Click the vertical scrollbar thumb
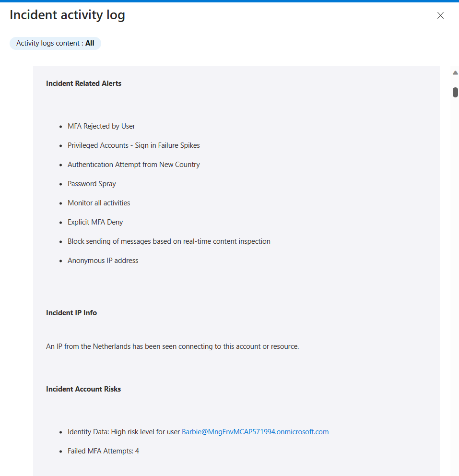Image resolution: width=459 pixels, height=476 pixels. tap(455, 92)
